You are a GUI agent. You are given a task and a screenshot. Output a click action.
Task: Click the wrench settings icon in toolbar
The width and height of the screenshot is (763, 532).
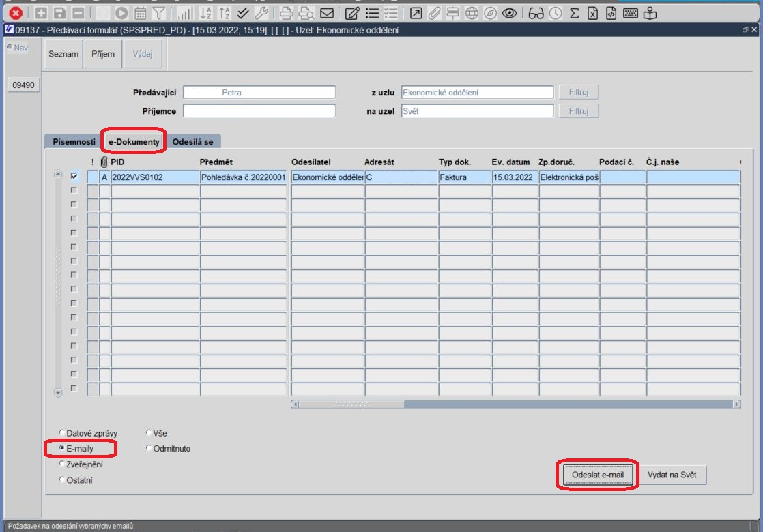tap(261, 13)
